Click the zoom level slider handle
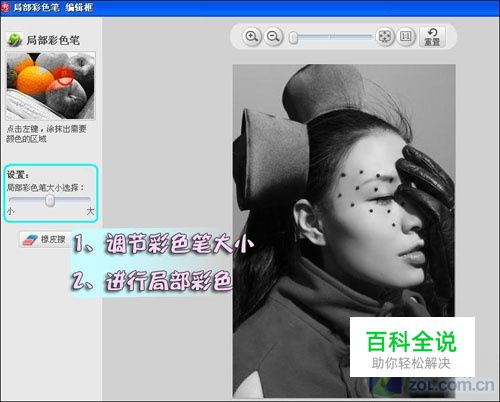Viewport: 500px width, 402px height. [293, 38]
